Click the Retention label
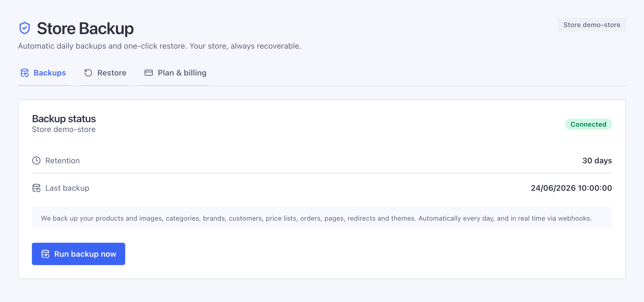644x302 pixels. [63, 161]
